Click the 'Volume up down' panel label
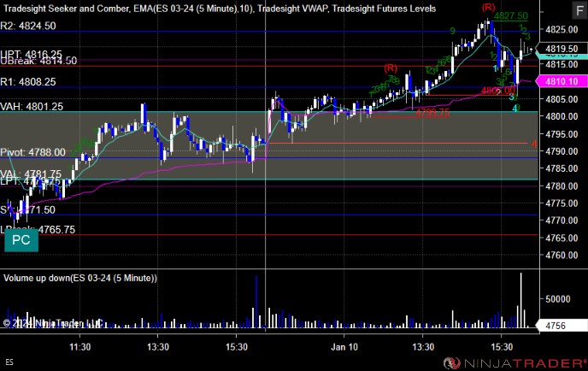 (80, 279)
